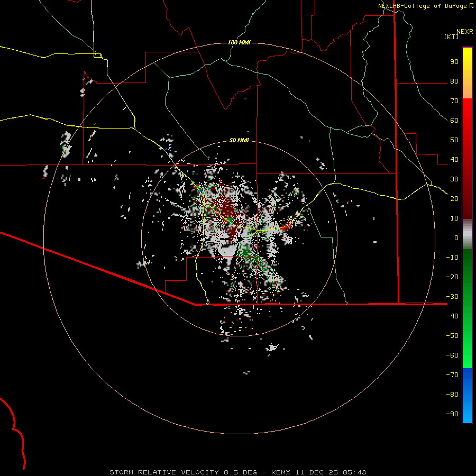Click the KT units label above the color scale

[452, 36]
